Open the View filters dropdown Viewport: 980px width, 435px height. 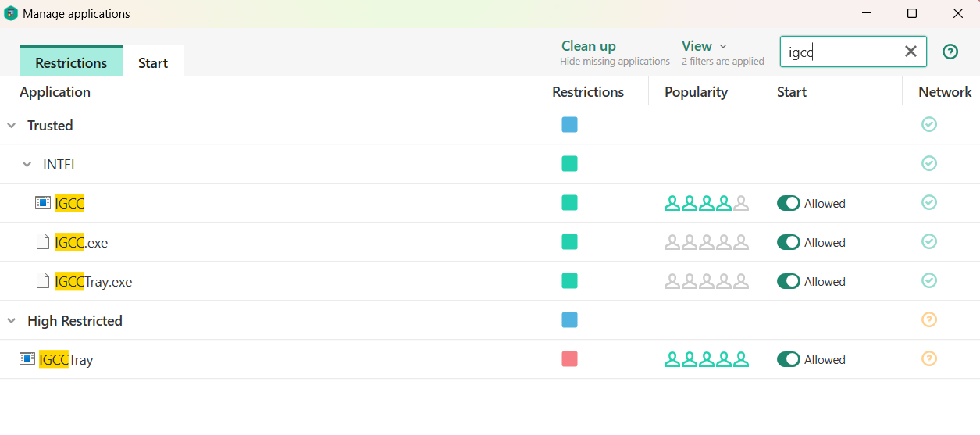704,46
